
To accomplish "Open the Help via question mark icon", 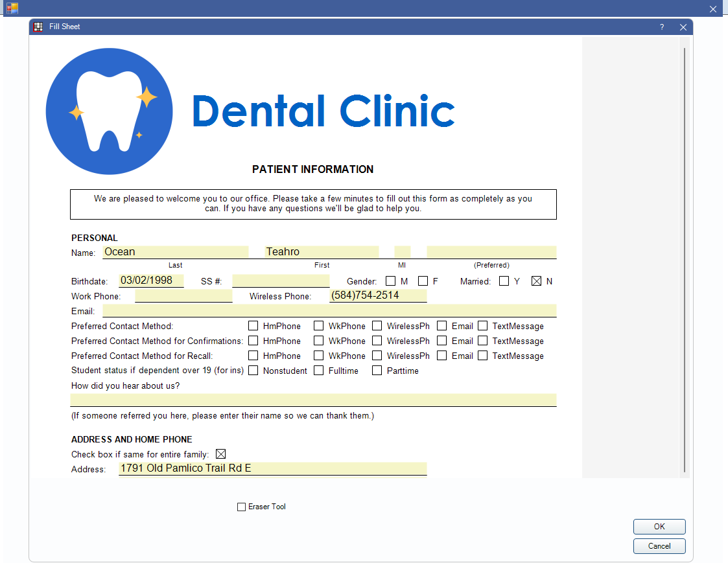I will (661, 27).
